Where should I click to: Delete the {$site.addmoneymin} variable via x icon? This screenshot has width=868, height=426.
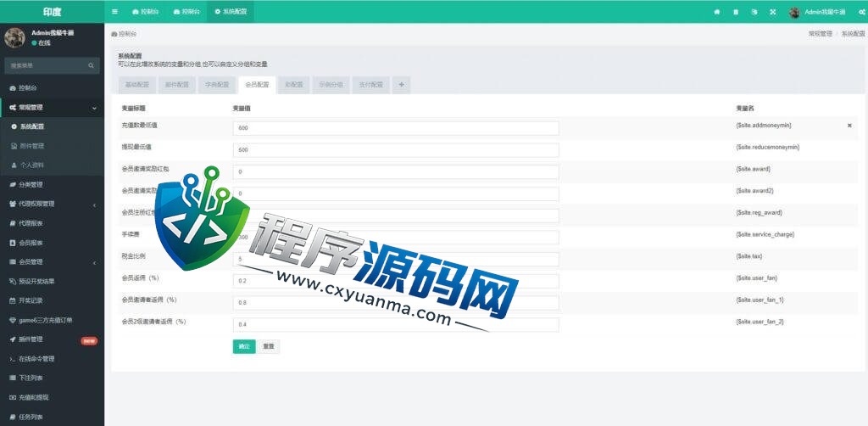(849, 126)
